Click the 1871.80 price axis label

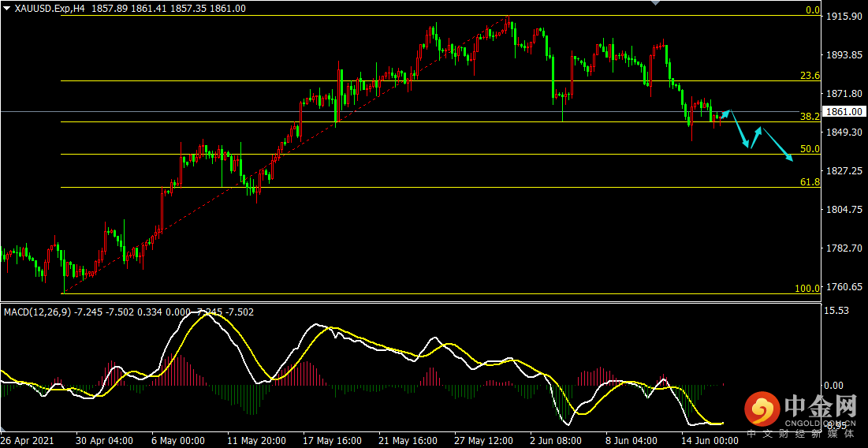pyautogui.click(x=845, y=94)
